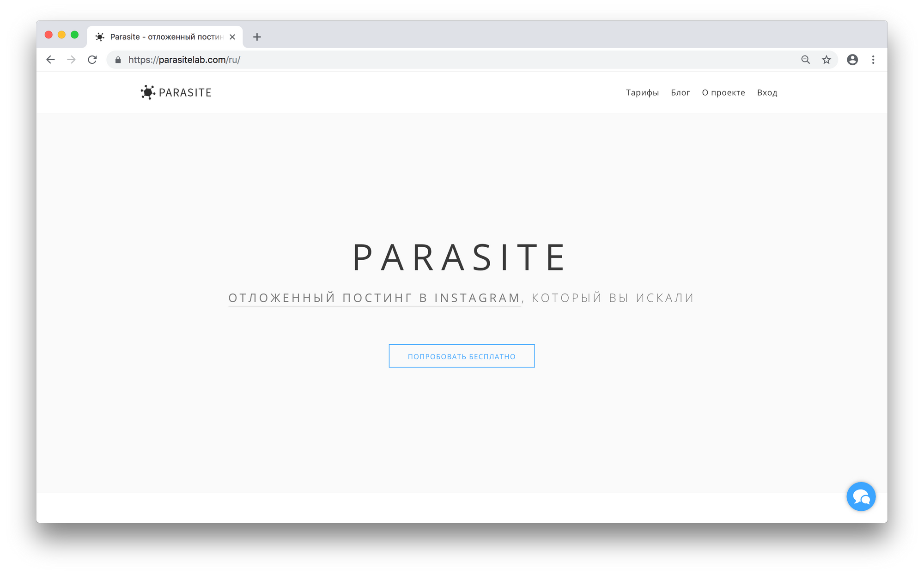Viewport: 924px width, 575px height.
Task: Go back with the back arrow
Action: pyautogui.click(x=51, y=60)
